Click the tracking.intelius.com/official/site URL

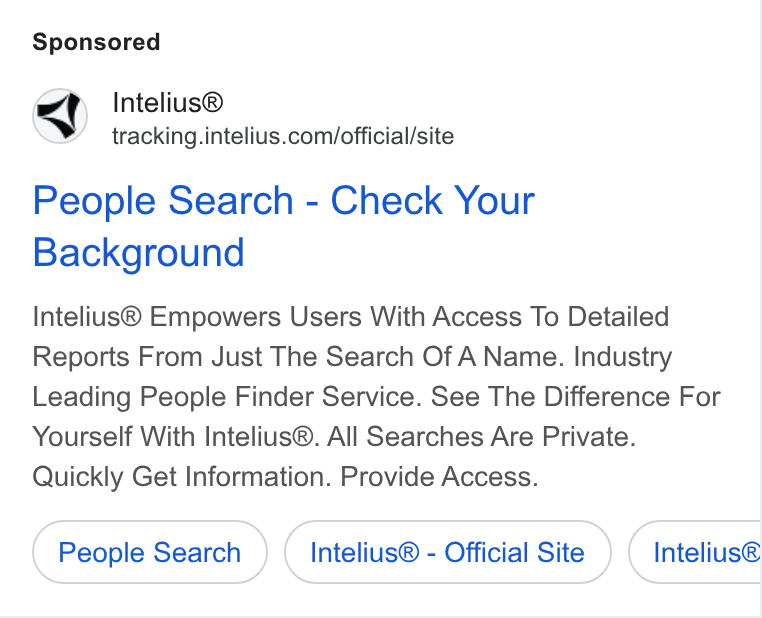click(283, 136)
